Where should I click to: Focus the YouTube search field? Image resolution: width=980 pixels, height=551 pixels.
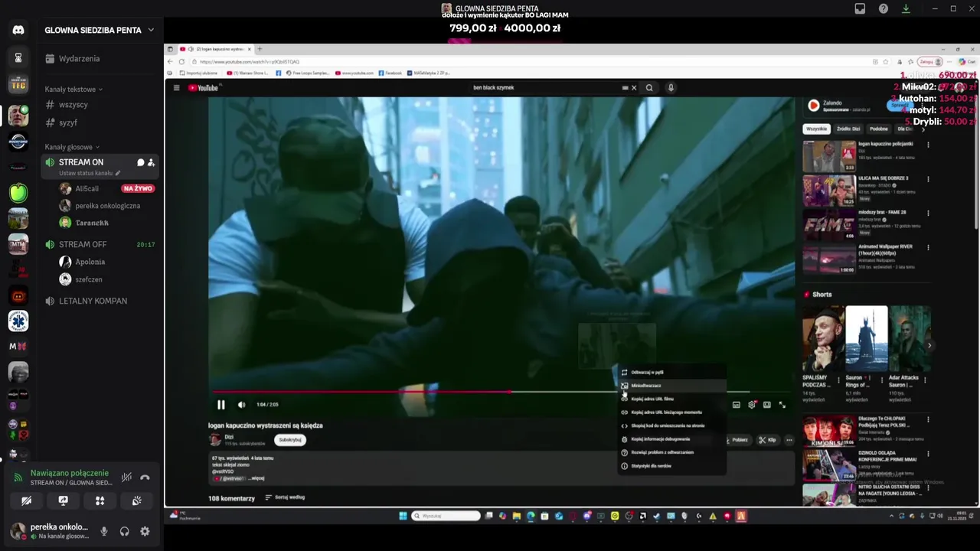547,88
